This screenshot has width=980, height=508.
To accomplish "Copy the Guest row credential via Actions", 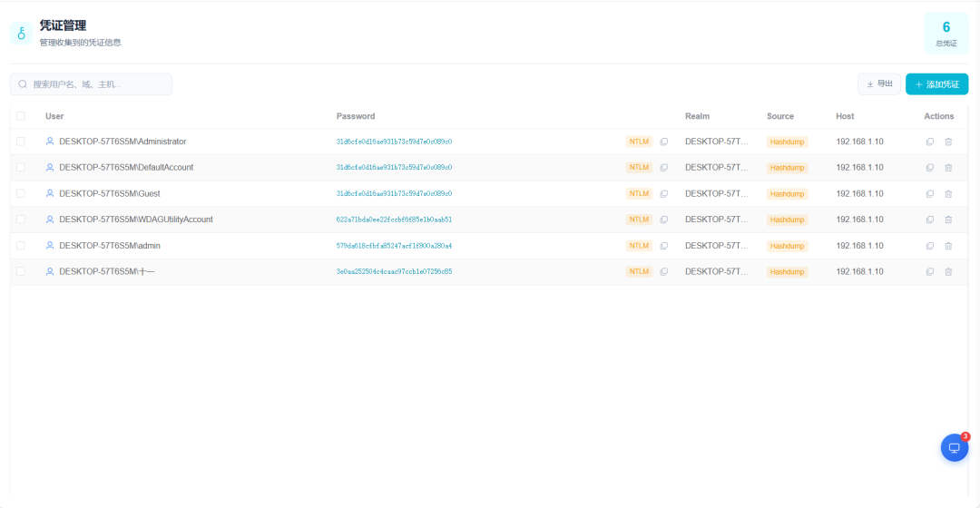I will point(930,194).
